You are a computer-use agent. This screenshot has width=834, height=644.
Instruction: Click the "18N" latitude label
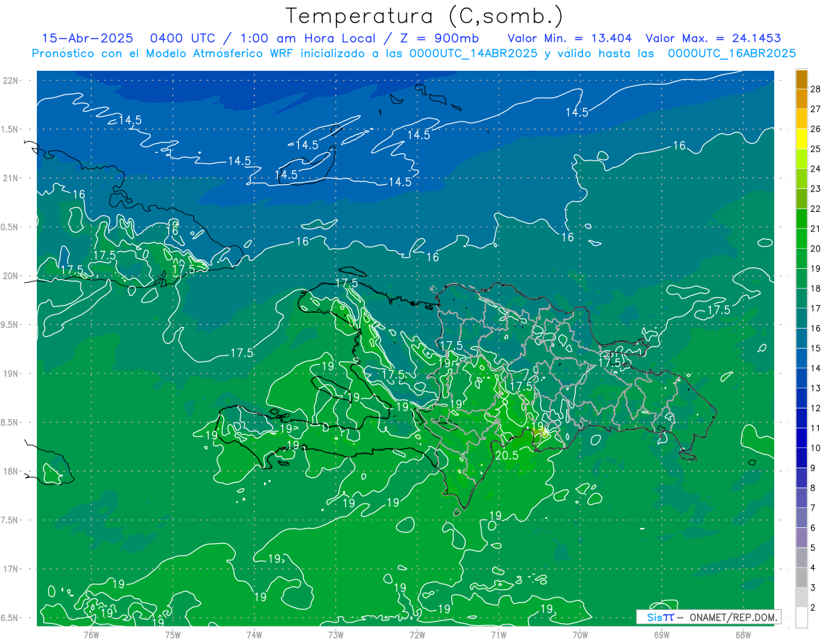pos(10,471)
